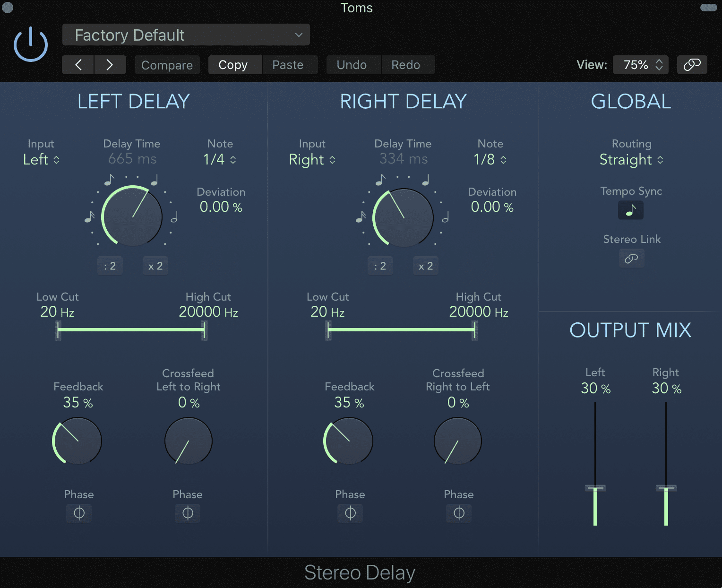Toggle Crossfeed Right to Left Phase invert

click(459, 513)
